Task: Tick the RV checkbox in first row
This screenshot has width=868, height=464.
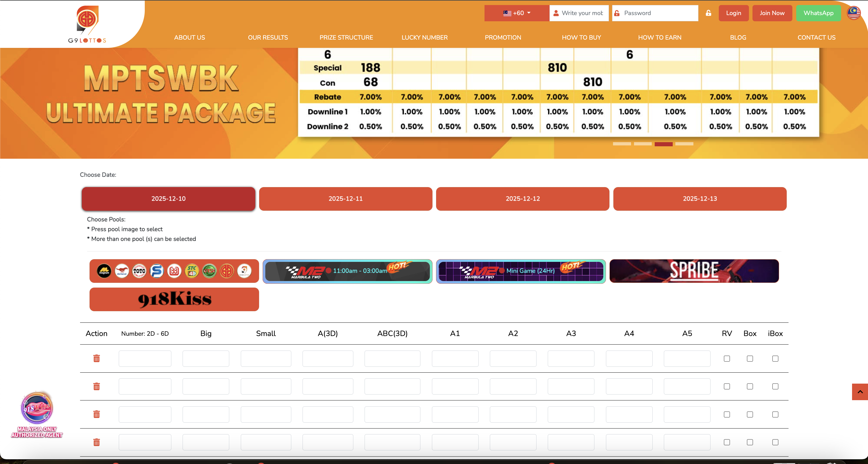Action: 726,358
